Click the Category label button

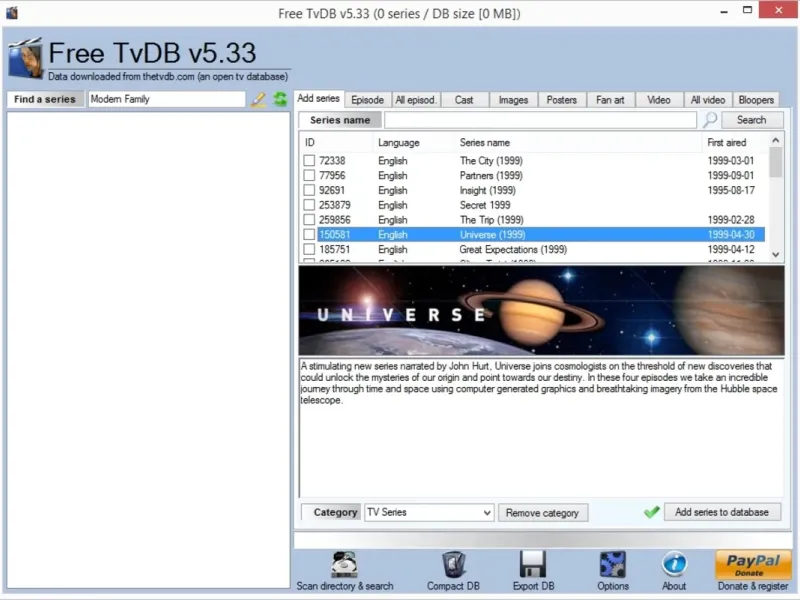[332, 512]
